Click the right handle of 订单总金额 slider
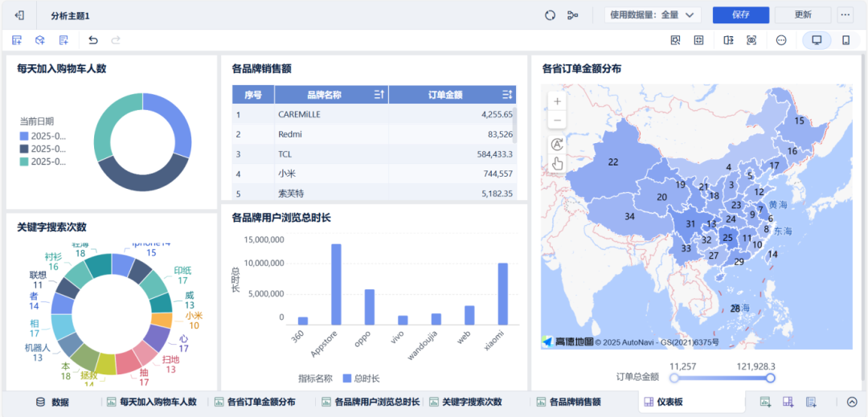Viewport: 868px width, 417px height. coord(770,378)
